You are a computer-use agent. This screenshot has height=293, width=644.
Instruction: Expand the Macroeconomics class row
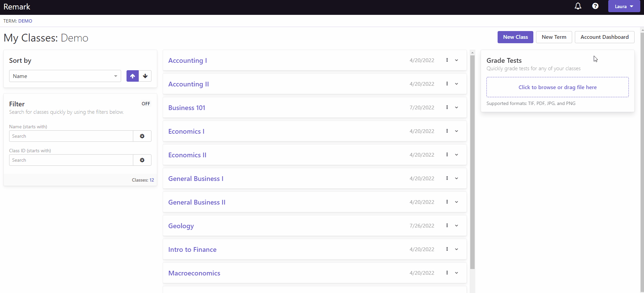click(x=456, y=273)
